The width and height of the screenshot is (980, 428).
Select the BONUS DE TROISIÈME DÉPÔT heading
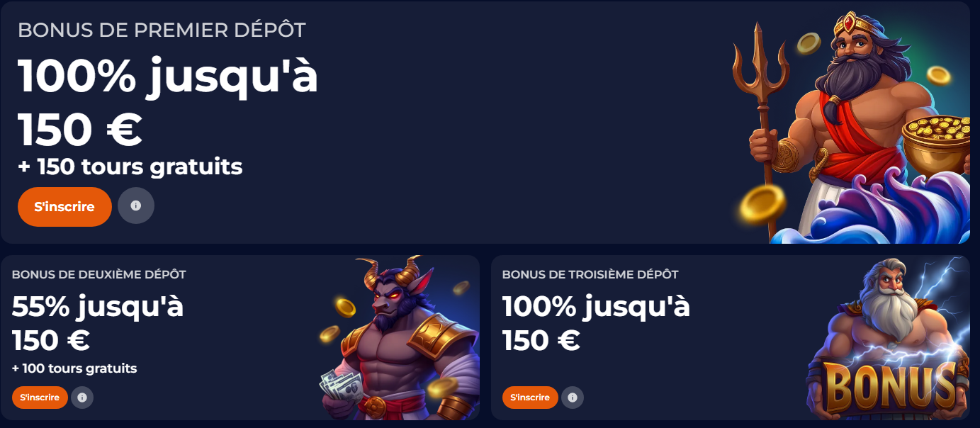coord(590,274)
